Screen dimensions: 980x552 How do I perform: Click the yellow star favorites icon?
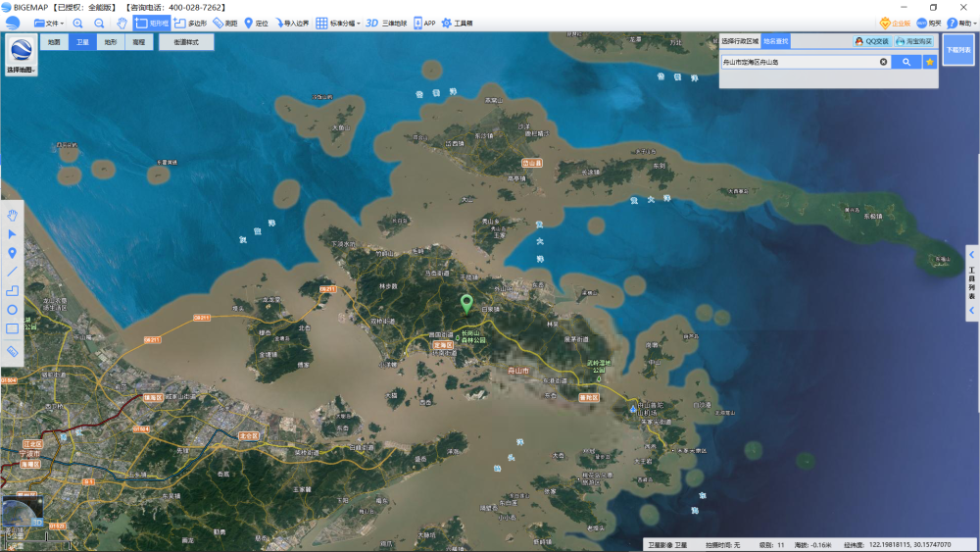pos(929,62)
